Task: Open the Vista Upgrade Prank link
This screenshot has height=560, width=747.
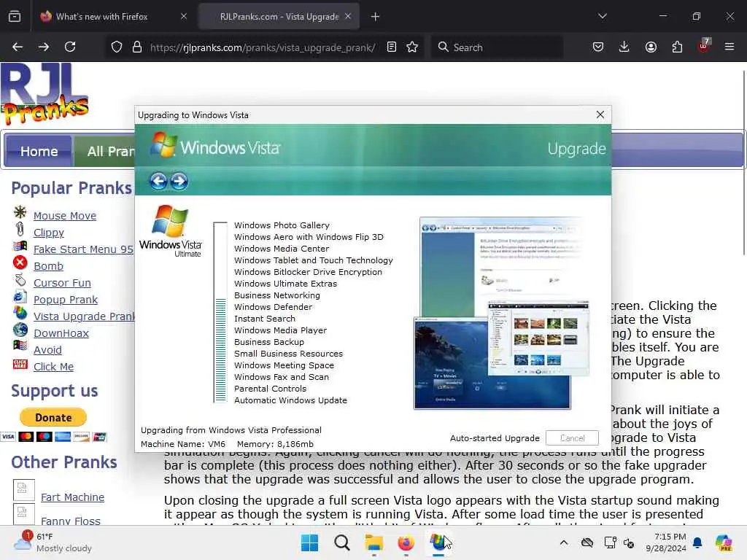Action: (84, 316)
